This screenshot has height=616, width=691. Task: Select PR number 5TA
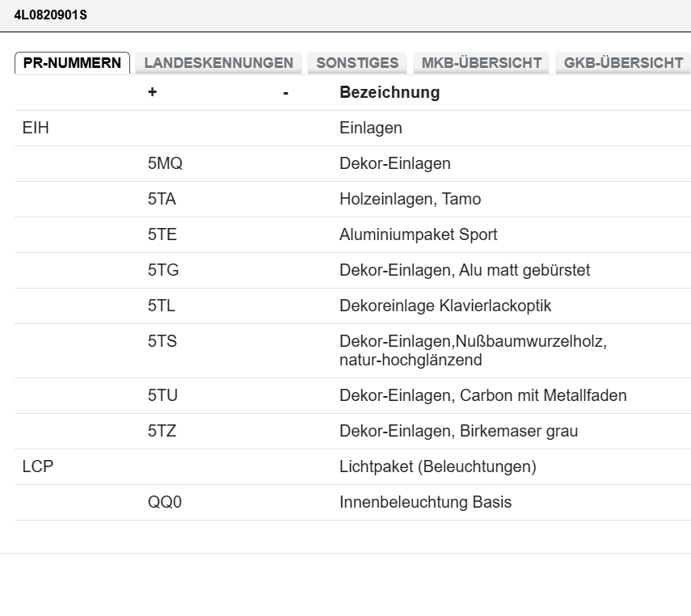coord(162,199)
